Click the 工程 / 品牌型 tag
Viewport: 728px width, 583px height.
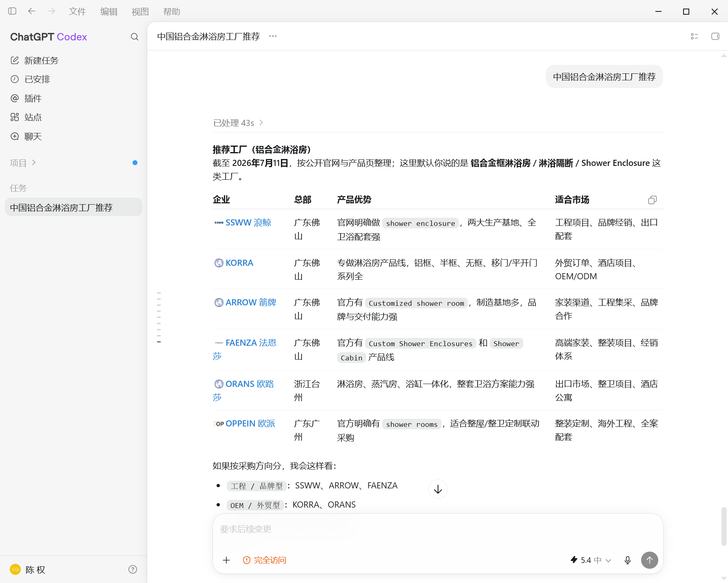point(257,486)
